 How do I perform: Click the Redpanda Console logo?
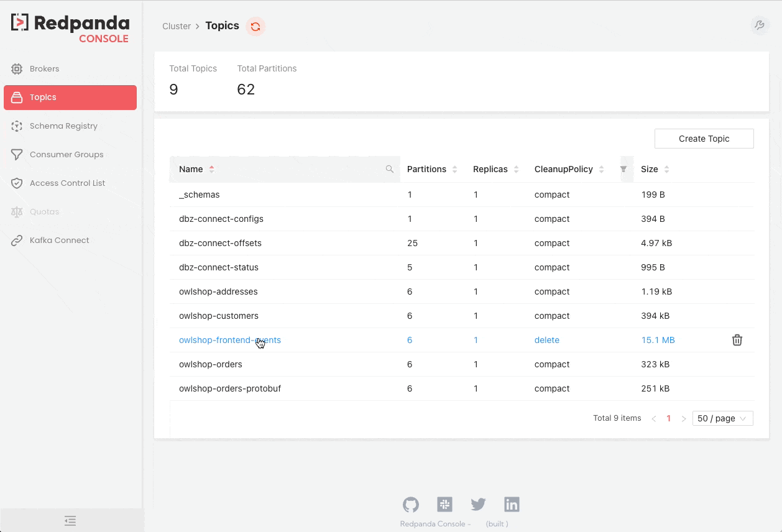coord(70,29)
